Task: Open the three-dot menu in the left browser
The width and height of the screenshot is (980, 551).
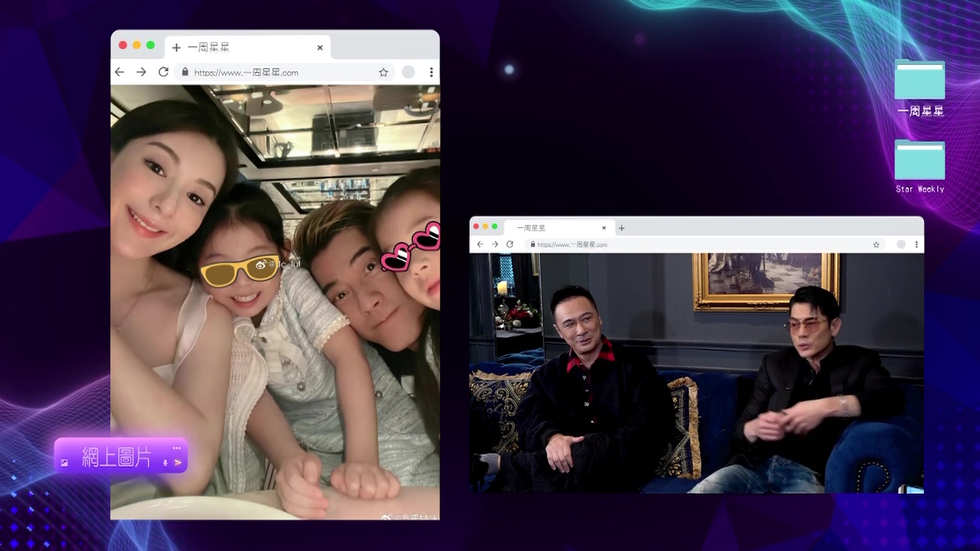Action: tap(431, 72)
